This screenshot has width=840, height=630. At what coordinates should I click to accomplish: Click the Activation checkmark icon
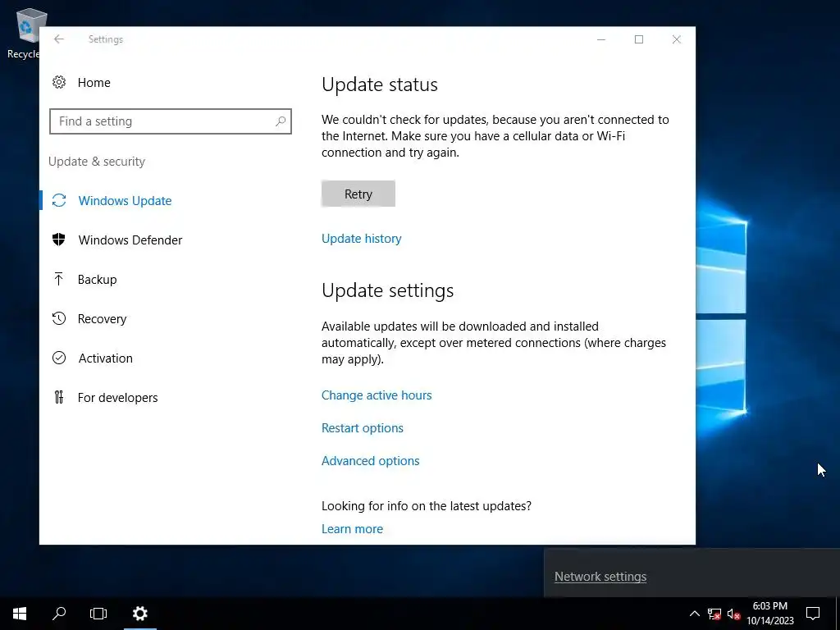pos(59,358)
